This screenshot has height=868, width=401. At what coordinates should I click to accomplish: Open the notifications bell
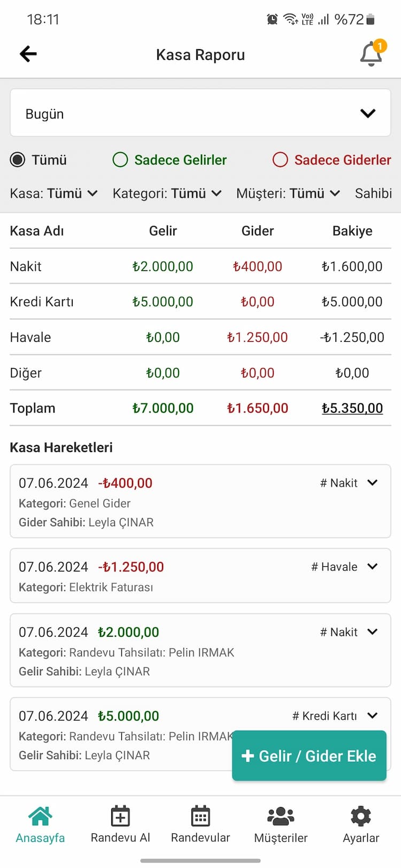click(371, 54)
